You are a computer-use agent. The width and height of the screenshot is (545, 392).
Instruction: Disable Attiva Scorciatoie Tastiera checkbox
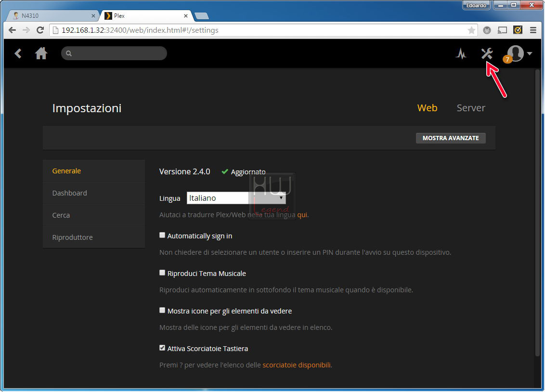162,348
